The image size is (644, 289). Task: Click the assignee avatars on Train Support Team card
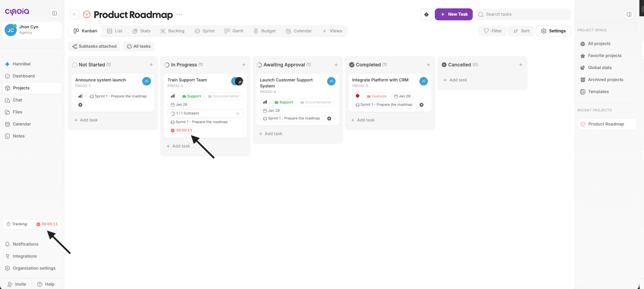pyautogui.click(x=237, y=81)
